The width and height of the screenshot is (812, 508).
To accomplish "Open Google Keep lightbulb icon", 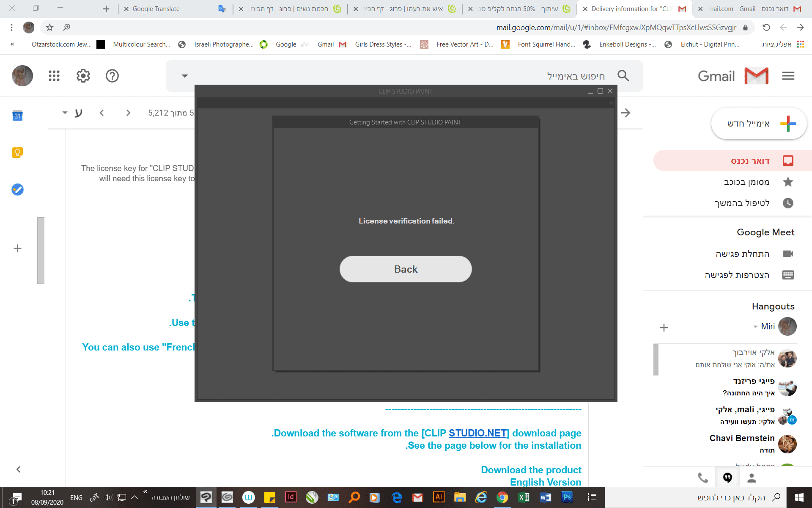I will [17, 152].
